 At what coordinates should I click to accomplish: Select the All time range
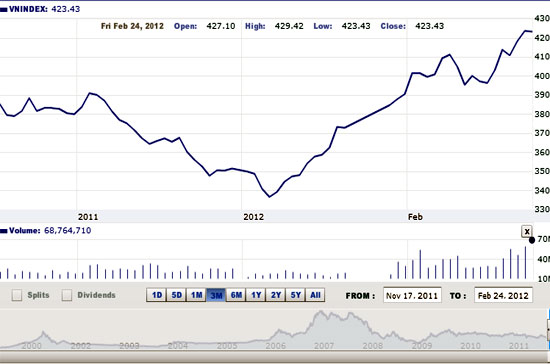pyautogui.click(x=315, y=295)
